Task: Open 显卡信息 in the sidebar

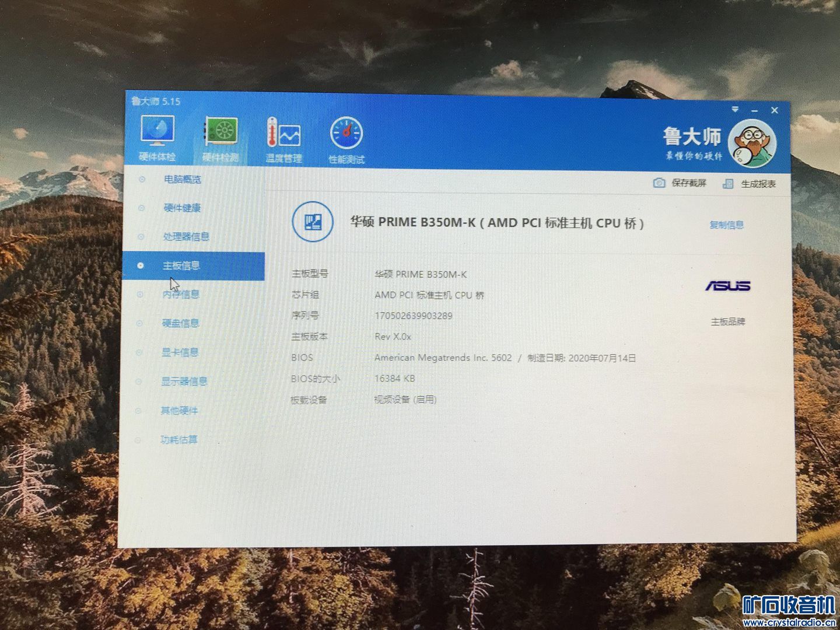Action: click(180, 352)
